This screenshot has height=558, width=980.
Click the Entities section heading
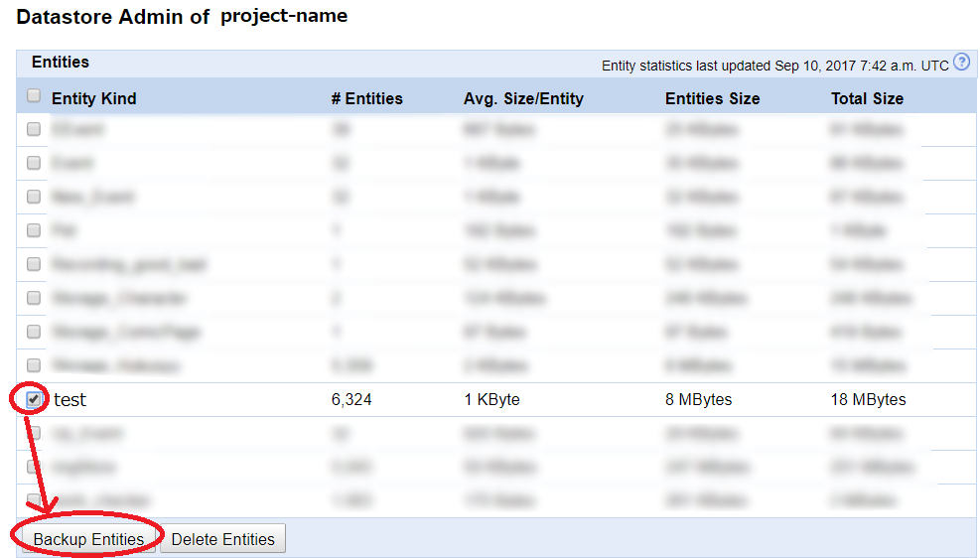pos(61,62)
